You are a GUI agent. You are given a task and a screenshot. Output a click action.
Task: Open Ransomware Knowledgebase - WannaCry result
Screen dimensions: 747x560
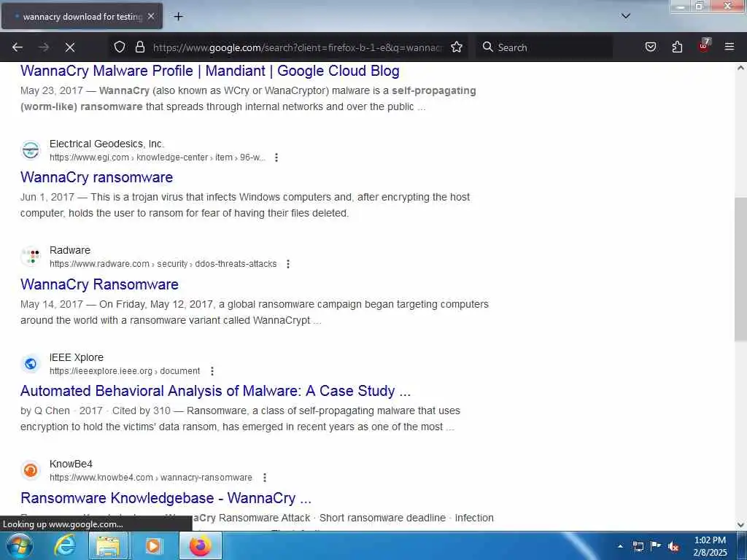[x=166, y=498]
